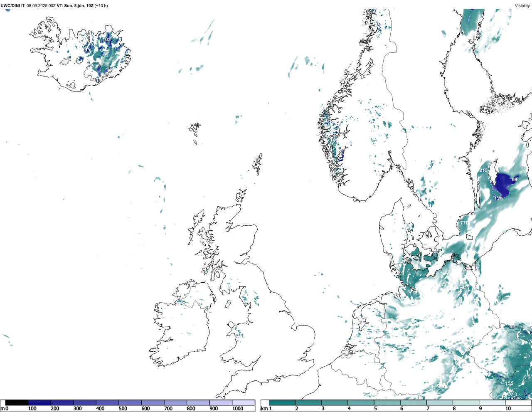The image size is (532, 412).
Task: Click the "906" value over central Germany
Action: [451, 353]
